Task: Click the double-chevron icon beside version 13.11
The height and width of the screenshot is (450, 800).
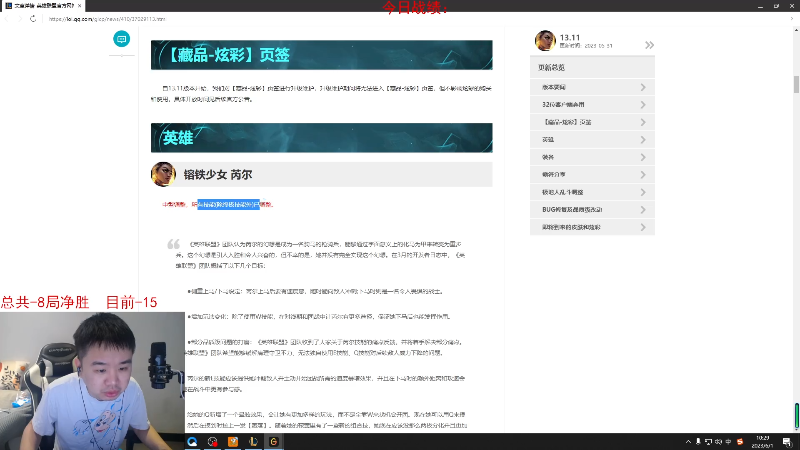Action: point(649,45)
